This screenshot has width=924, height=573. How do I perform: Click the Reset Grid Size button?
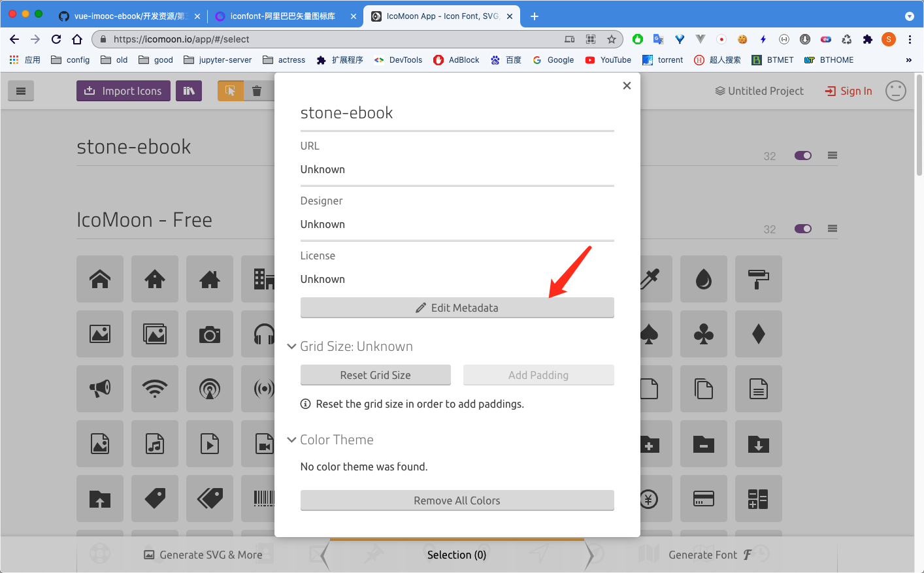coord(376,375)
